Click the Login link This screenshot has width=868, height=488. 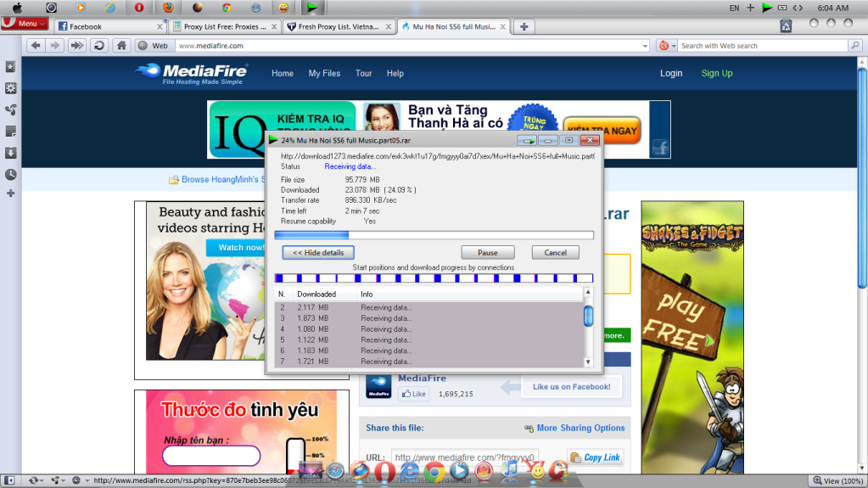[671, 73]
